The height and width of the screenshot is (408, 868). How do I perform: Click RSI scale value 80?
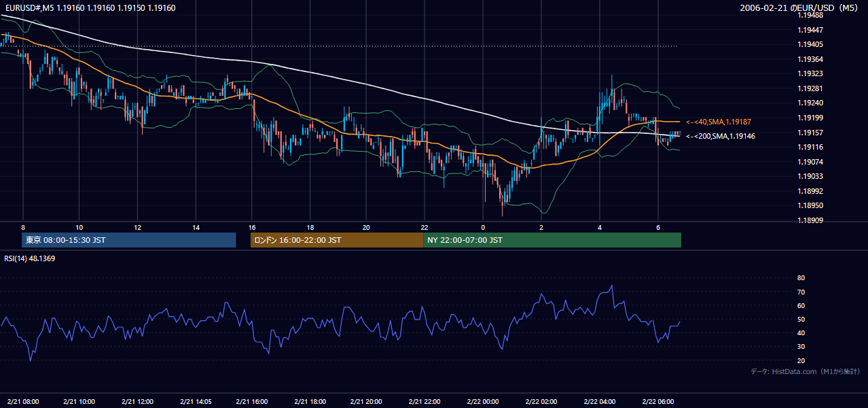801,278
